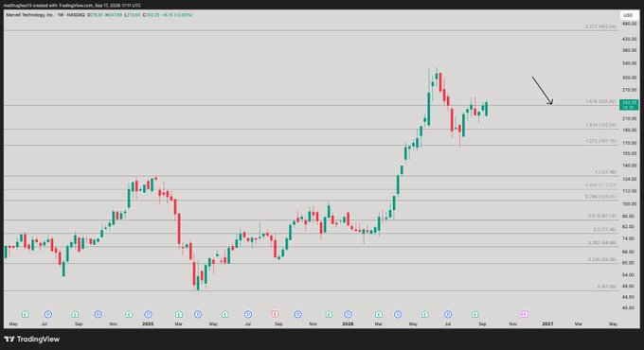Screen dimensions: 644x350
Task: Click the 340.00 price axis label
Action: [x=629, y=63]
